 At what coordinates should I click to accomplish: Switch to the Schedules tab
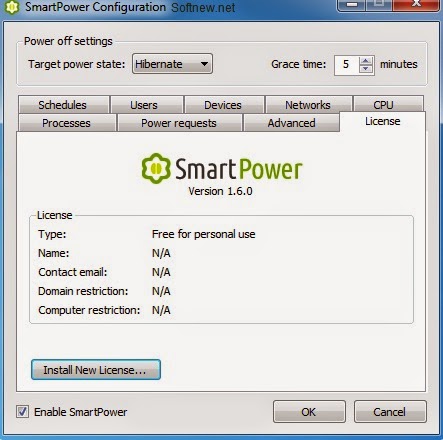click(63, 105)
